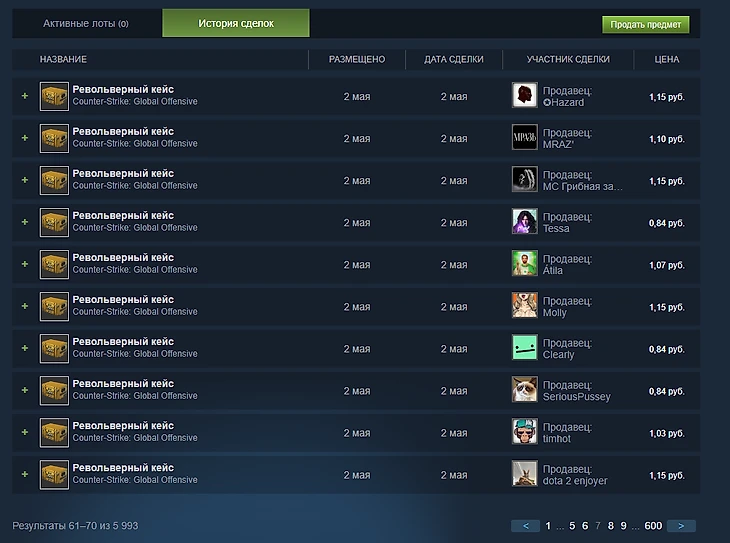Select История сделок tab
The height and width of the screenshot is (543, 730).
click(x=236, y=23)
